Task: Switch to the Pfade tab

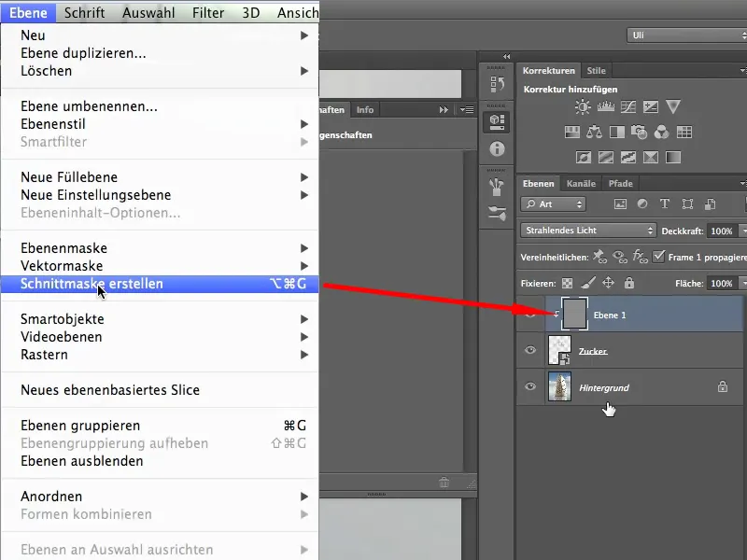Action: pyautogui.click(x=620, y=183)
